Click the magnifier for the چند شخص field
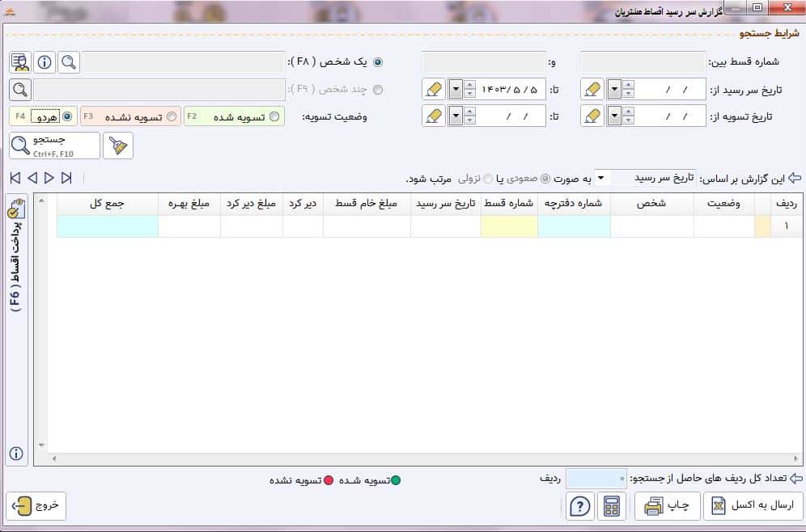Screen dimensions: 806x532 [x=20, y=90]
